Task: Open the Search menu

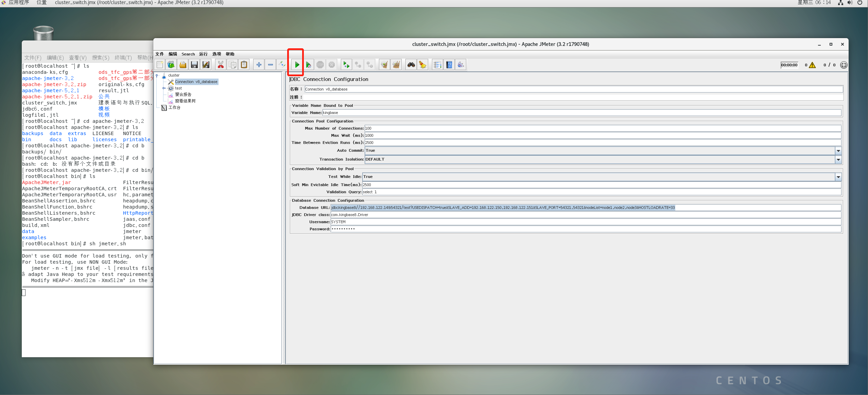Action: (188, 54)
